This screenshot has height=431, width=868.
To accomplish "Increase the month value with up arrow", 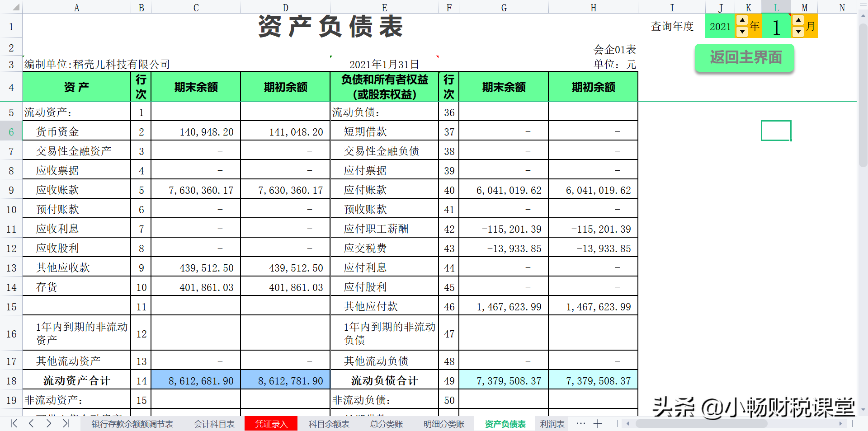I will 798,20.
